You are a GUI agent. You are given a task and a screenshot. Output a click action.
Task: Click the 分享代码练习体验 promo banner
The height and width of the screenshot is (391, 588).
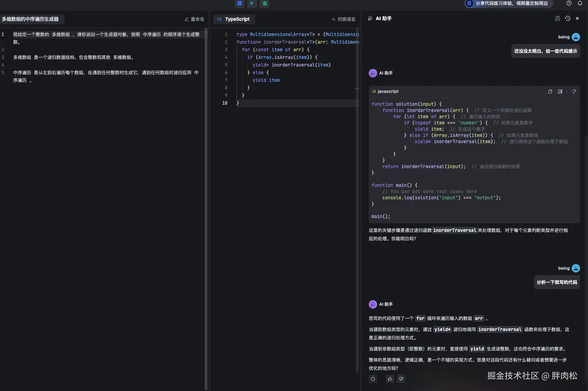pos(508,3)
